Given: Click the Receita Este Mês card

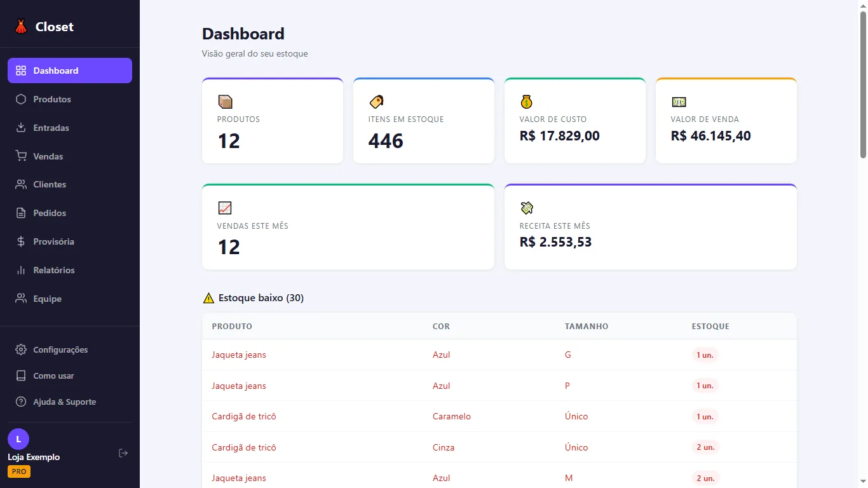Looking at the screenshot, I should (x=651, y=227).
